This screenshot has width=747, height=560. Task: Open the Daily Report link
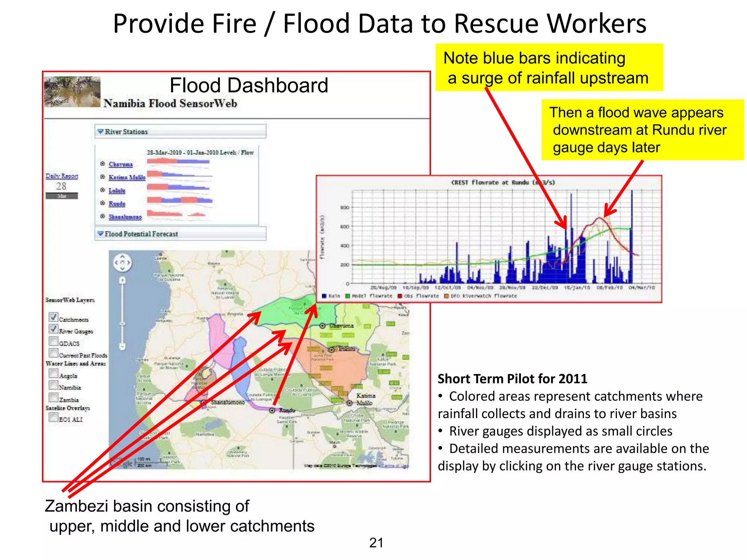[x=62, y=176]
